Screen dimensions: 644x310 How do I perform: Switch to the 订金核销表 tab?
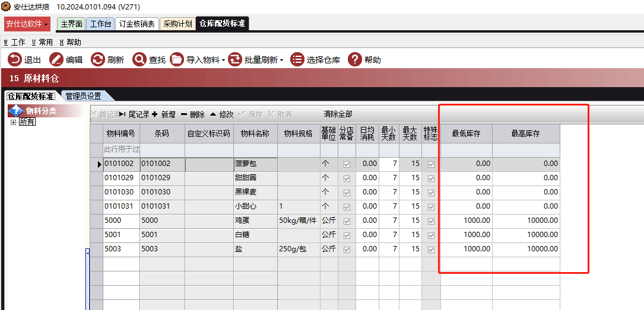[137, 24]
